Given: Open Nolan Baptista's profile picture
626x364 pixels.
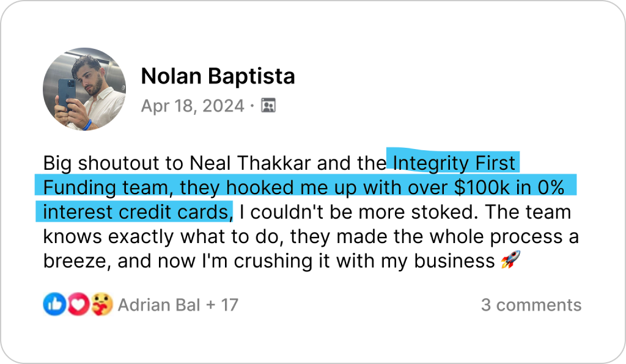Looking at the screenshot, I should point(84,89).
